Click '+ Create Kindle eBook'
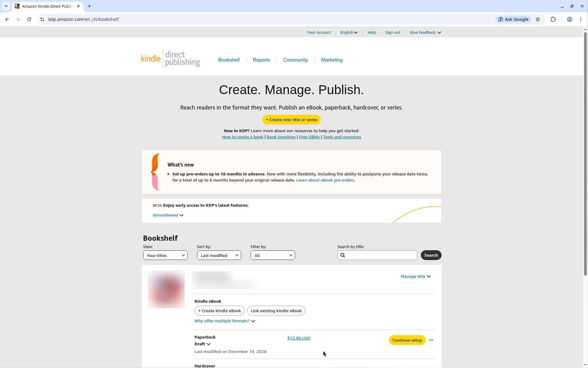The height and width of the screenshot is (368, 588). [x=220, y=311]
